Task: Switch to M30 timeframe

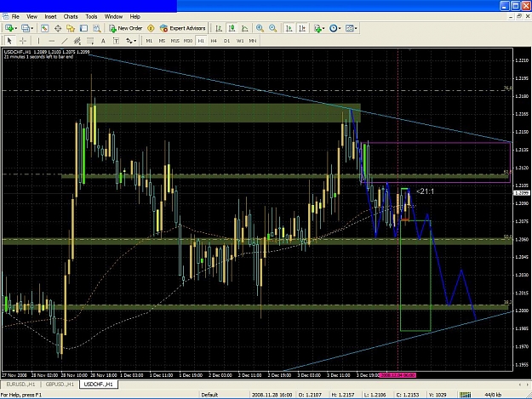Action: tap(187, 41)
